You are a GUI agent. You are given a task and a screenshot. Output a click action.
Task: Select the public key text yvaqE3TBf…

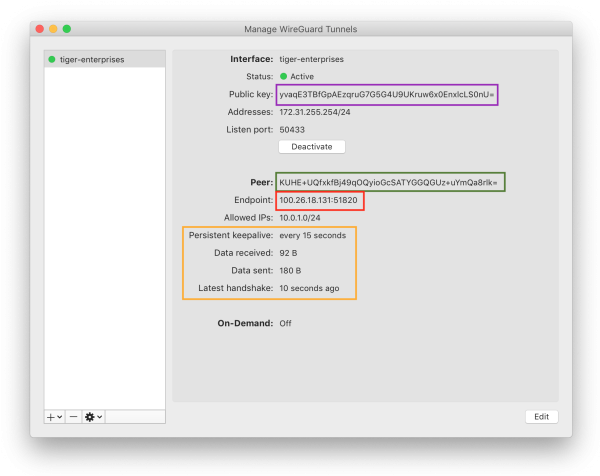pos(386,95)
